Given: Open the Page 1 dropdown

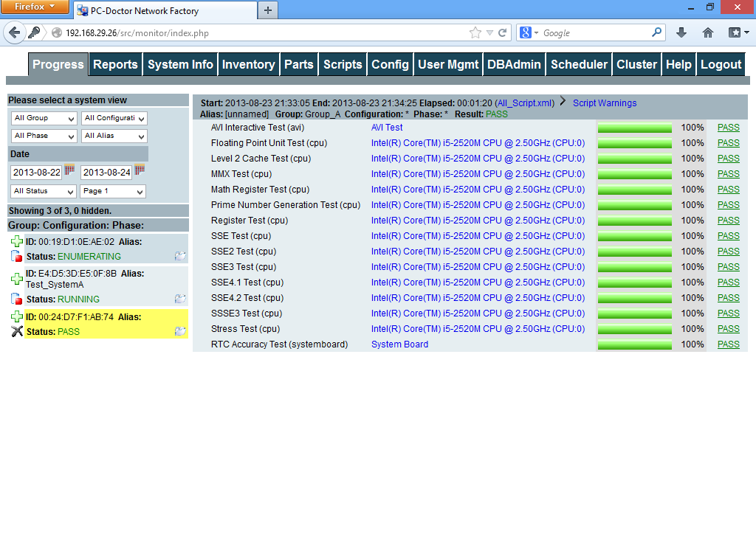Looking at the screenshot, I should click(x=113, y=191).
